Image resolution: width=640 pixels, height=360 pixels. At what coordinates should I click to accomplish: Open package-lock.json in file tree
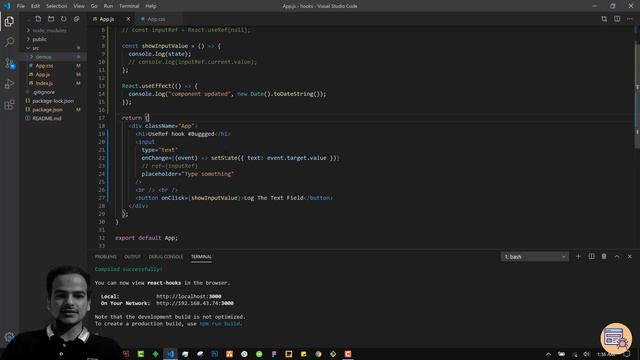tap(53, 101)
